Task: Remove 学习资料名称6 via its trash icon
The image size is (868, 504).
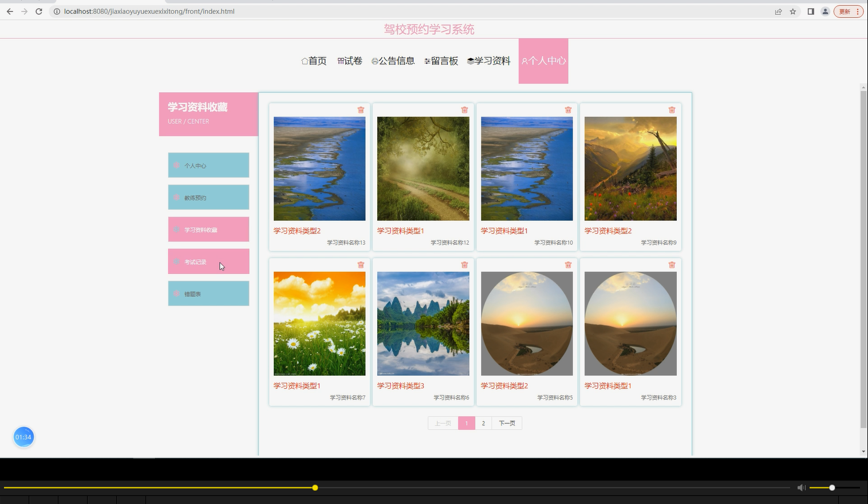Action: coord(464,265)
